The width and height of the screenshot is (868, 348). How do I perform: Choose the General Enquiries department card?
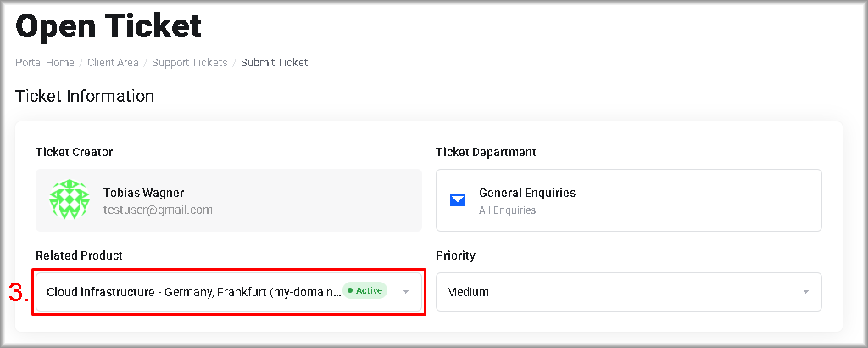point(628,200)
